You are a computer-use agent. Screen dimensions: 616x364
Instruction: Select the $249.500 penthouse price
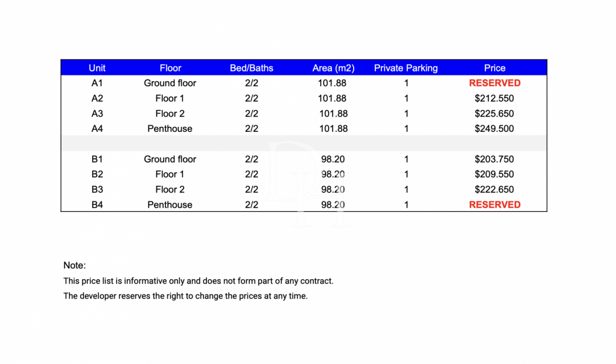click(x=494, y=129)
